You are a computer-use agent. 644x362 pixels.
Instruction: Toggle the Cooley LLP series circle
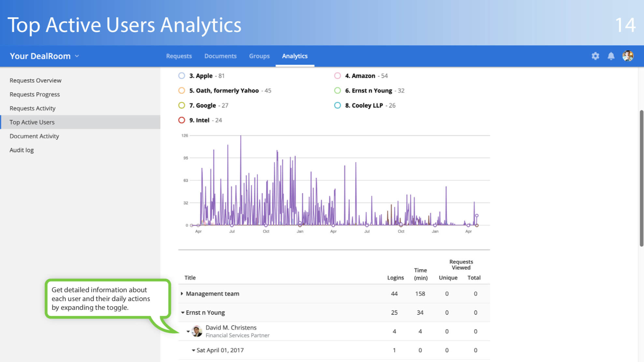pyautogui.click(x=337, y=105)
